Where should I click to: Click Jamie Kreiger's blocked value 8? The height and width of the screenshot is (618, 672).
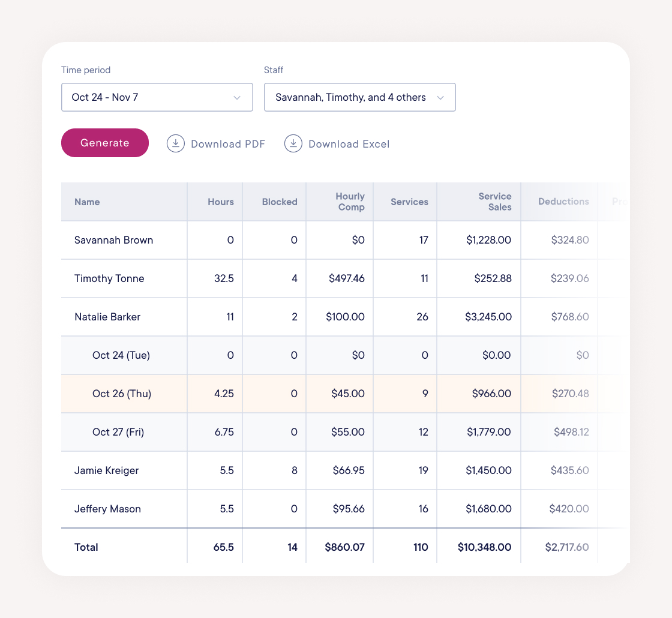[x=295, y=470]
